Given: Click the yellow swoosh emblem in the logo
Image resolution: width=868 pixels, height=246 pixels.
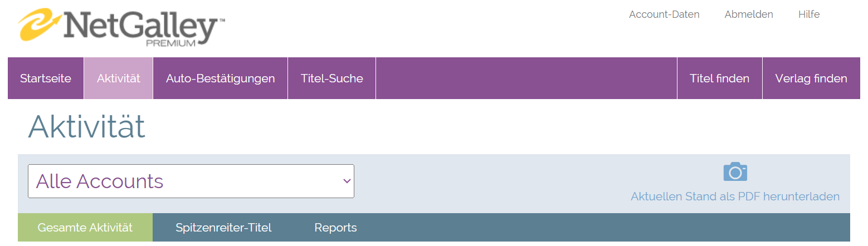Looking at the screenshot, I should (x=40, y=24).
